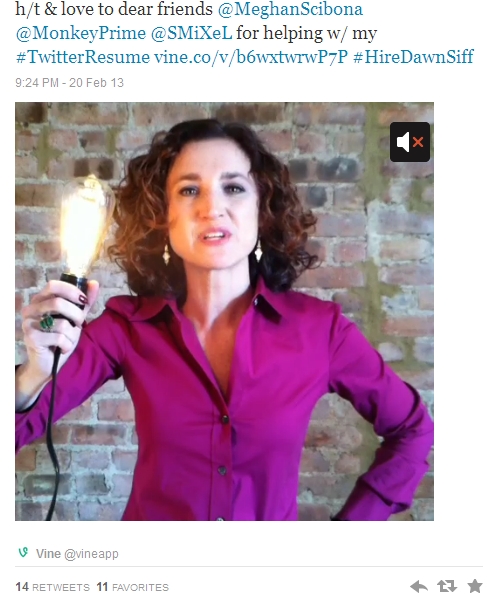Follow the vine.co/v/b6wxtwrwP7P link
Image resolution: width=487 pixels, height=595 pixels.
pos(251,57)
